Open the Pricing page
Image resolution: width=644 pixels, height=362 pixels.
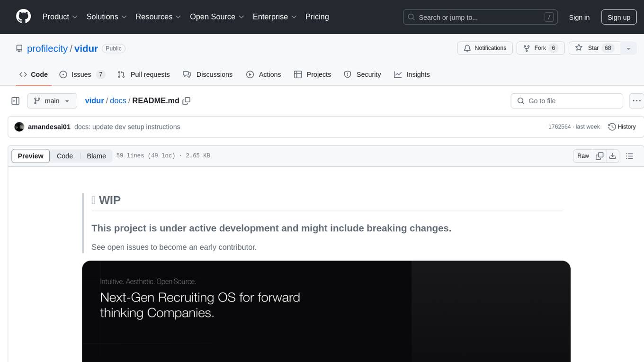point(317,17)
